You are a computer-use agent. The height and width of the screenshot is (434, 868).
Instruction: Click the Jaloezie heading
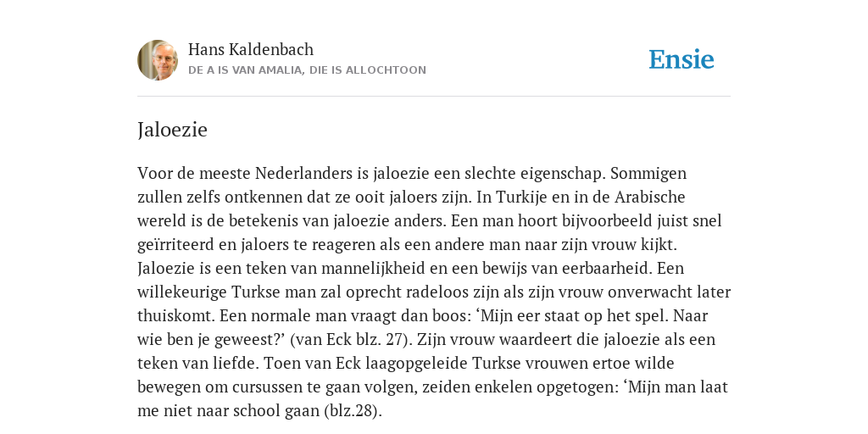[x=172, y=130]
